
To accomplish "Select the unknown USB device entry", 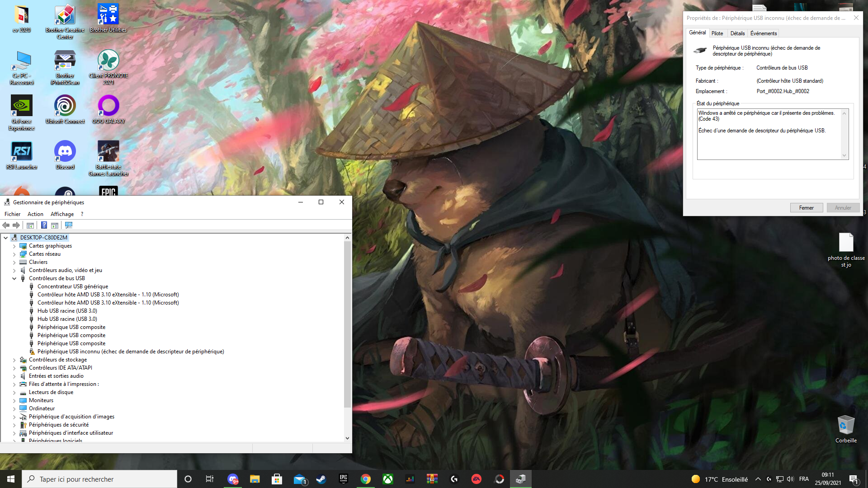I will 131,352.
